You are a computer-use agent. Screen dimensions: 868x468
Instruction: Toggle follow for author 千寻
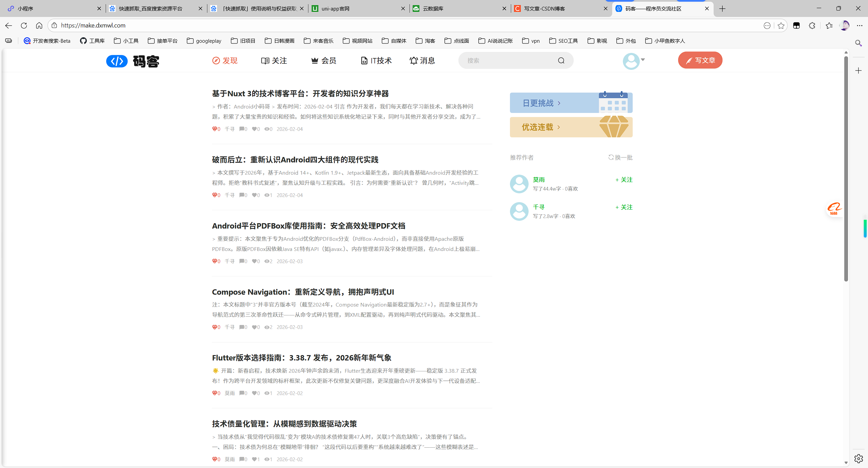click(x=624, y=207)
